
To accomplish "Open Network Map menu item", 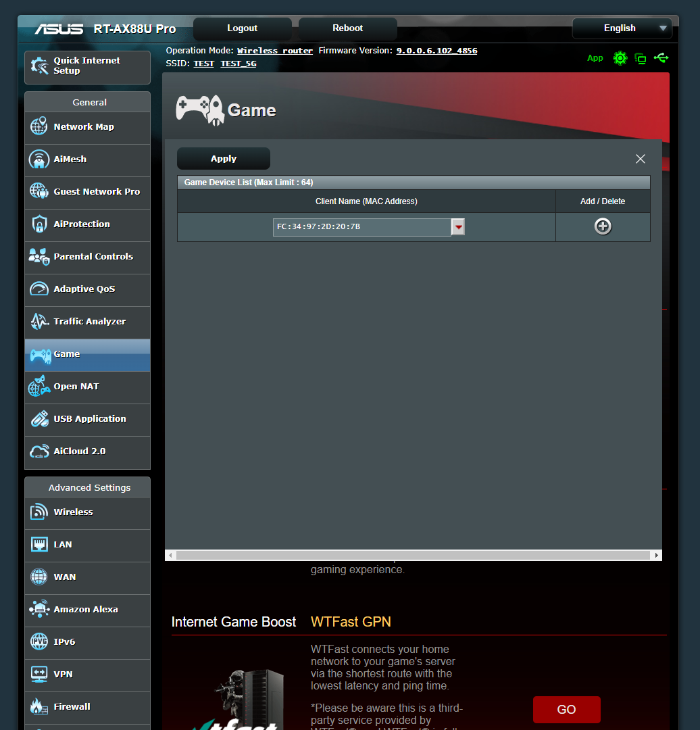I will (88, 127).
